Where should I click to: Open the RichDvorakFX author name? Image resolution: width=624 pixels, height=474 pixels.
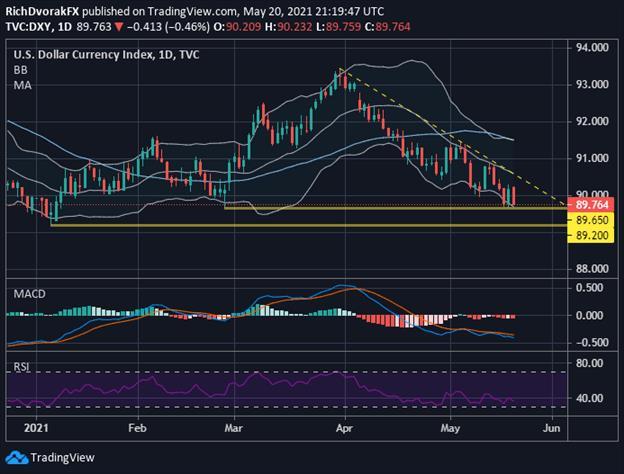pos(42,7)
